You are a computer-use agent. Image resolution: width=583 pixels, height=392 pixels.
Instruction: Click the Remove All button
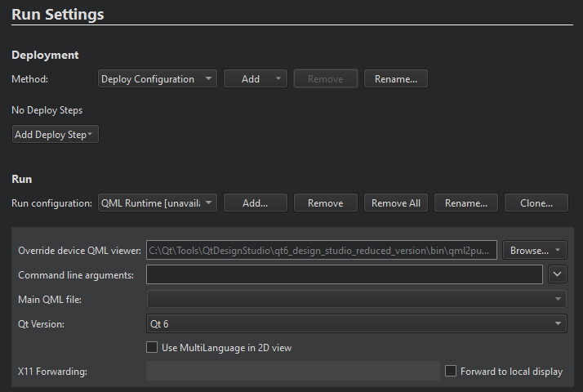pos(395,203)
